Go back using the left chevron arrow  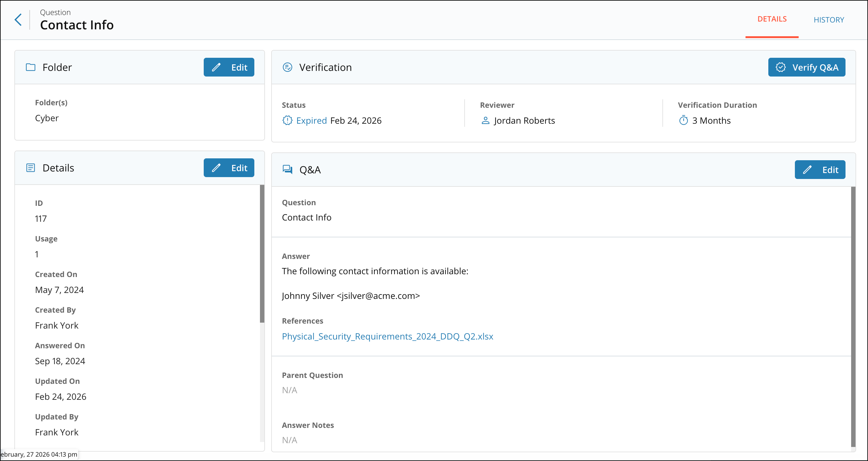18,20
